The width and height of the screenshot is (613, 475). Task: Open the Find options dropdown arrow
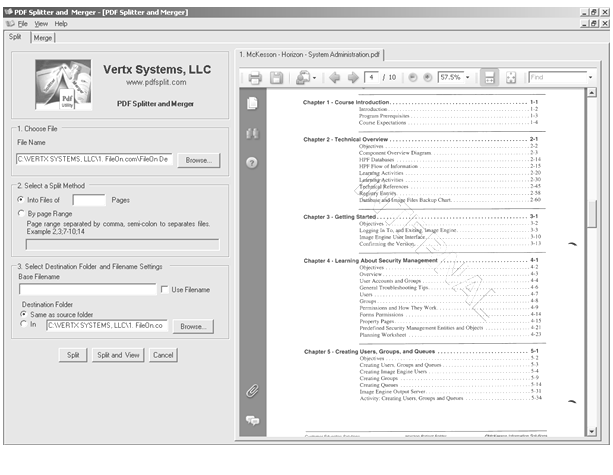[x=590, y=77]
